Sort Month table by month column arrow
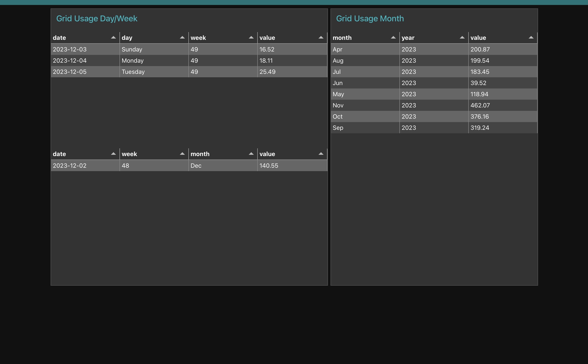 point(393,37)
